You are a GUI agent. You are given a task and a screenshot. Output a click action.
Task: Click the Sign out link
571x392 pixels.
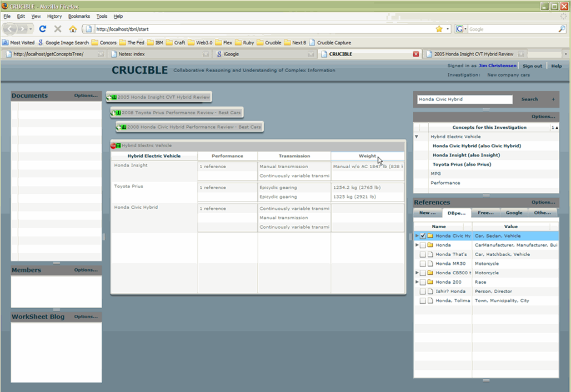(x=533, y=66)
